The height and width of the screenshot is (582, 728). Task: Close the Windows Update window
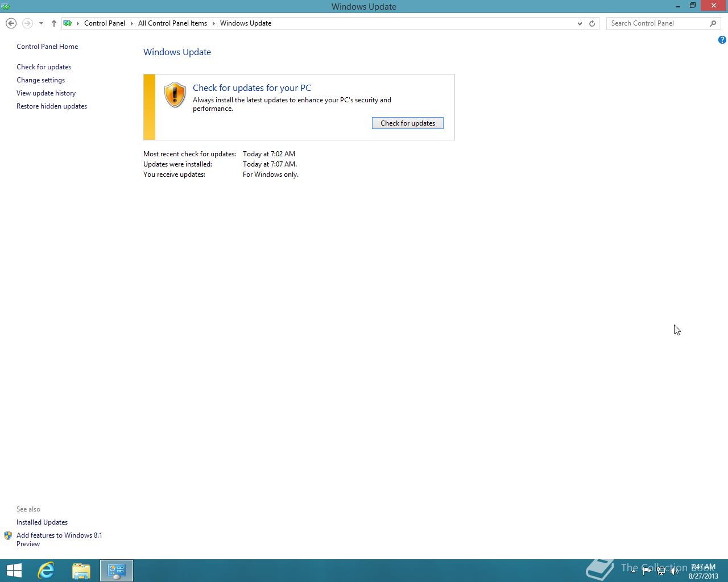click(x=714, y=6)
